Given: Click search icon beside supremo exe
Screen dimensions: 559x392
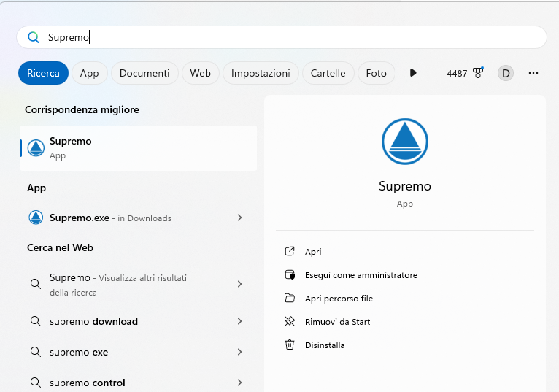Looking at the screenshot, I should [36, 352].
